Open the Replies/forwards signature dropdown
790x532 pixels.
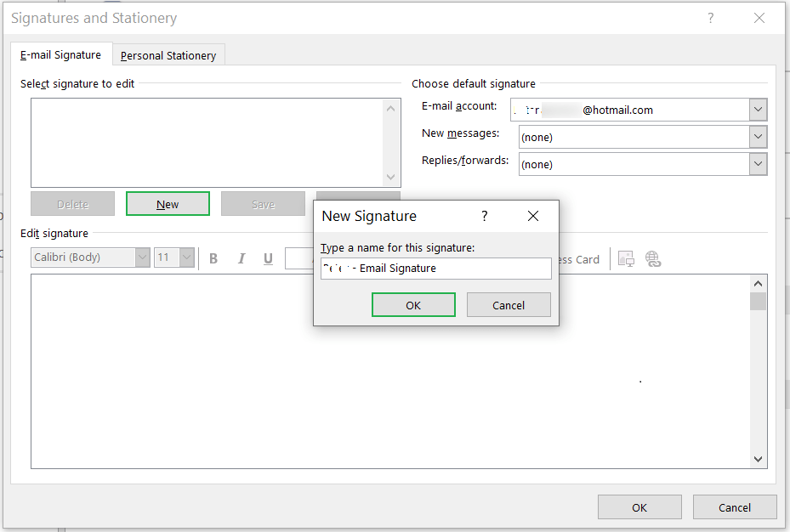tap(758, 163)
